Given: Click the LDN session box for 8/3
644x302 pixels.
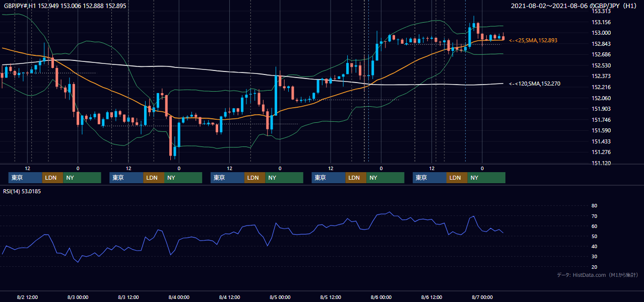Looking at the screenshot, I should coord(154,178).
